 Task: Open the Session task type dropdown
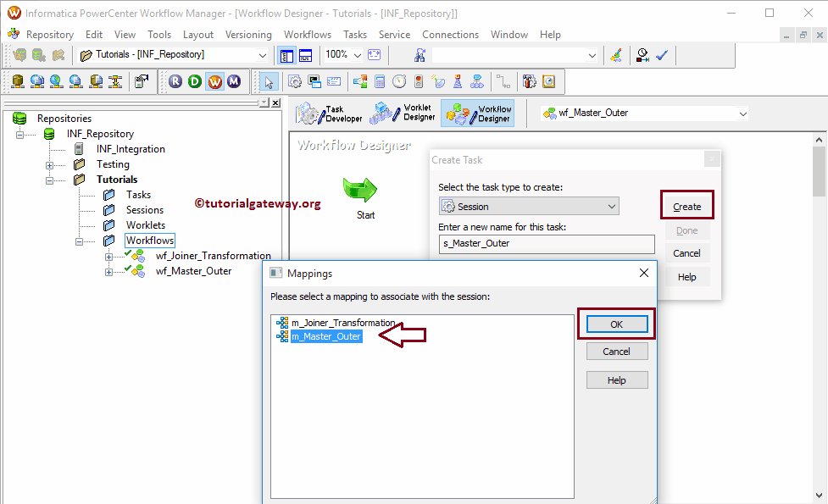[x=612, y=207]
